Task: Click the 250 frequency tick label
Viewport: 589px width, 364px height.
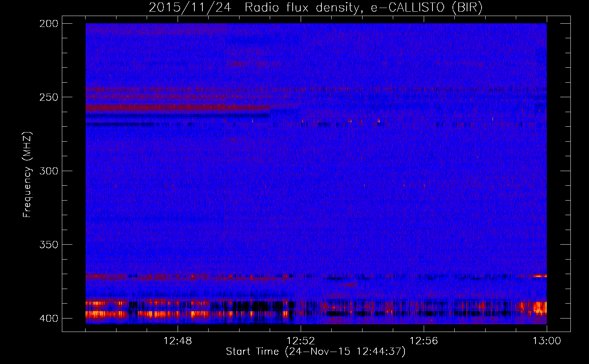Action: pyautogui.click(x=49, y=97)
